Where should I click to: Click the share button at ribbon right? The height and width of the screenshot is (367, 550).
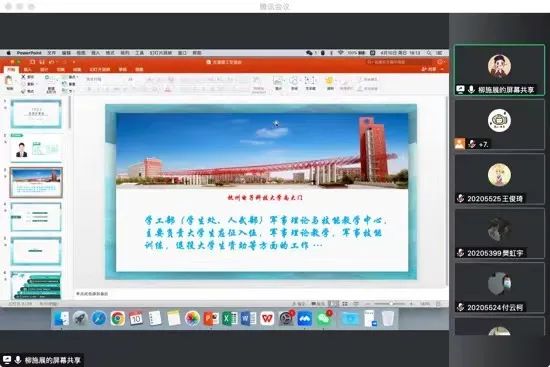tap(431, 69)
